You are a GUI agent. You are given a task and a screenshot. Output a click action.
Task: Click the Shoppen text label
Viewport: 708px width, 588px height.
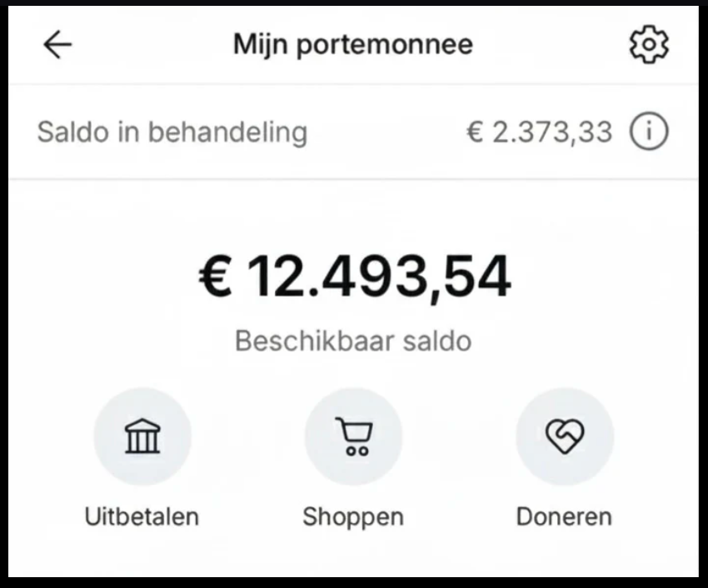pos(353,516)
